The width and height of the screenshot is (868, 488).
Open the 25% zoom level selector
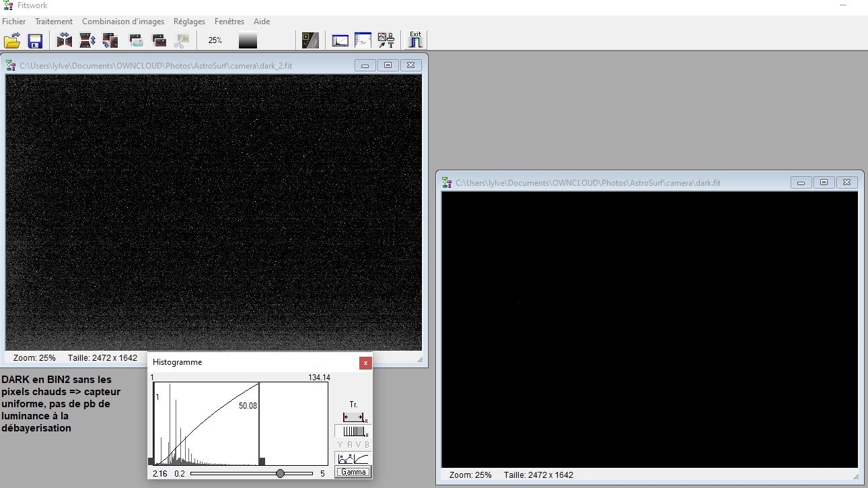(x=215, y=40)
